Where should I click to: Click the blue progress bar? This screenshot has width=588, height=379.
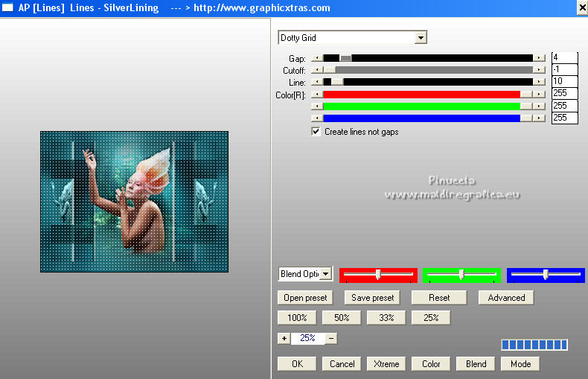pyautogui.click(x=534, y=345)
